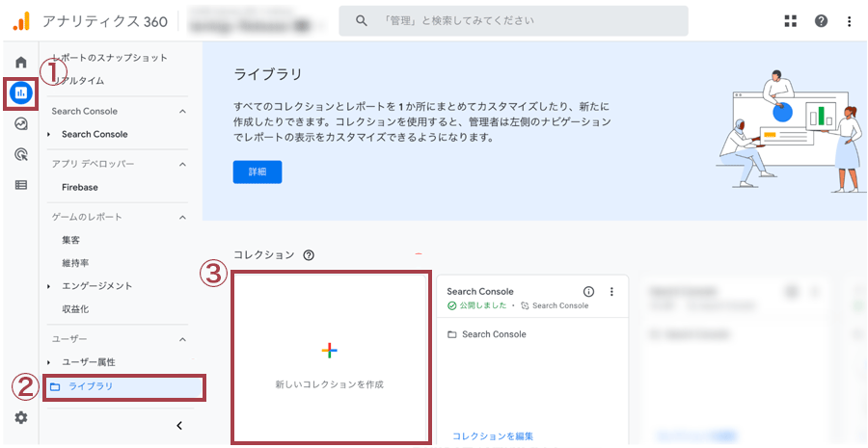Collapse the ゲームのレポート section
The width and height of the screenshot is (868, 448).
[182, 218]
